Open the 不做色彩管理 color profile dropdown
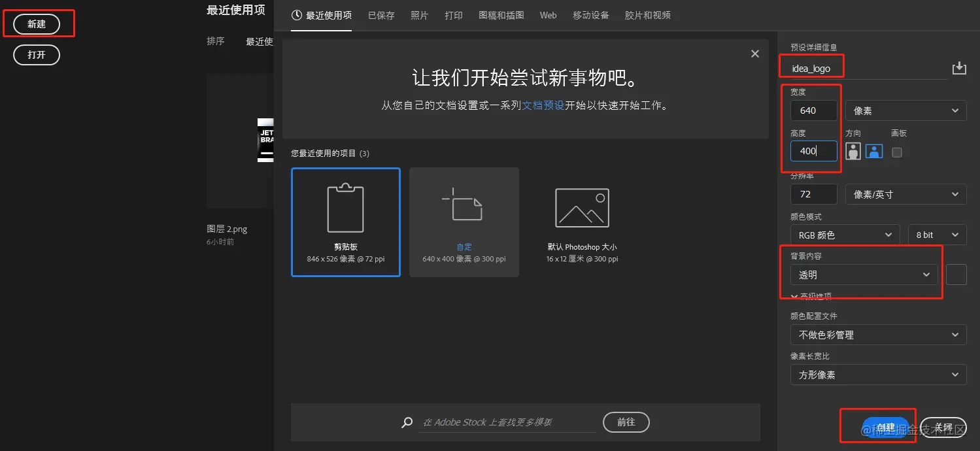The image size is (980, 451). (x=879, y=335)
